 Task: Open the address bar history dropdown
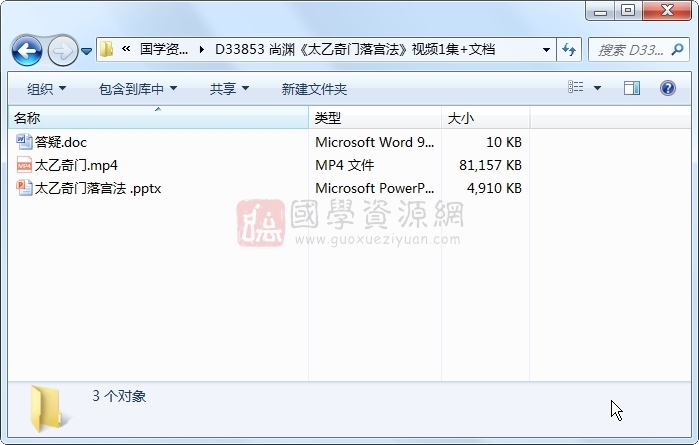[x=546, y=49]
